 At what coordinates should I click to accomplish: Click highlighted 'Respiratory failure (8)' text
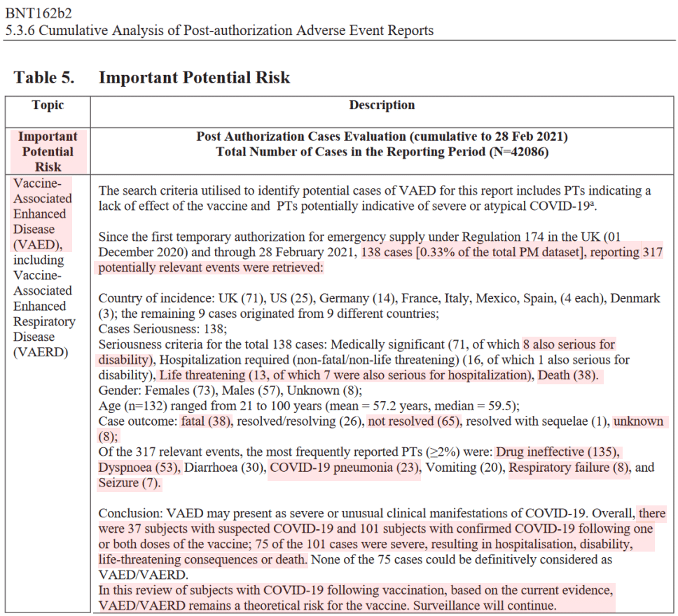click(x=569, y=468)
